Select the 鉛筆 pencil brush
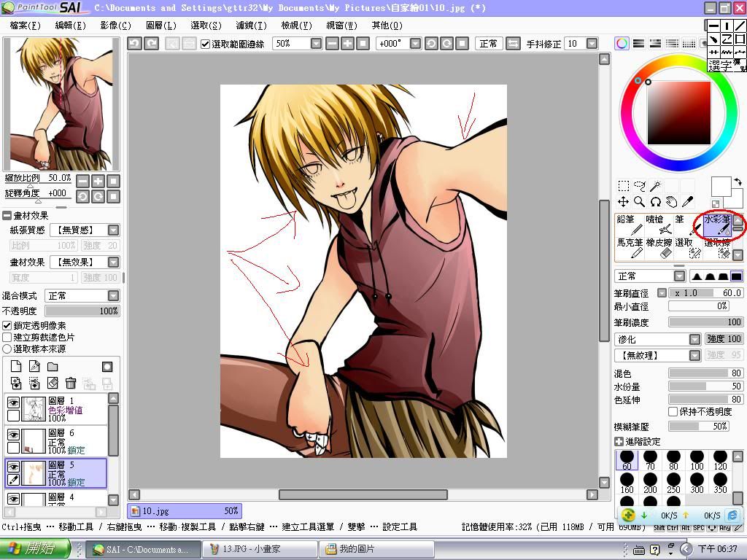This screenshot has height=560, width=747. 630,225
